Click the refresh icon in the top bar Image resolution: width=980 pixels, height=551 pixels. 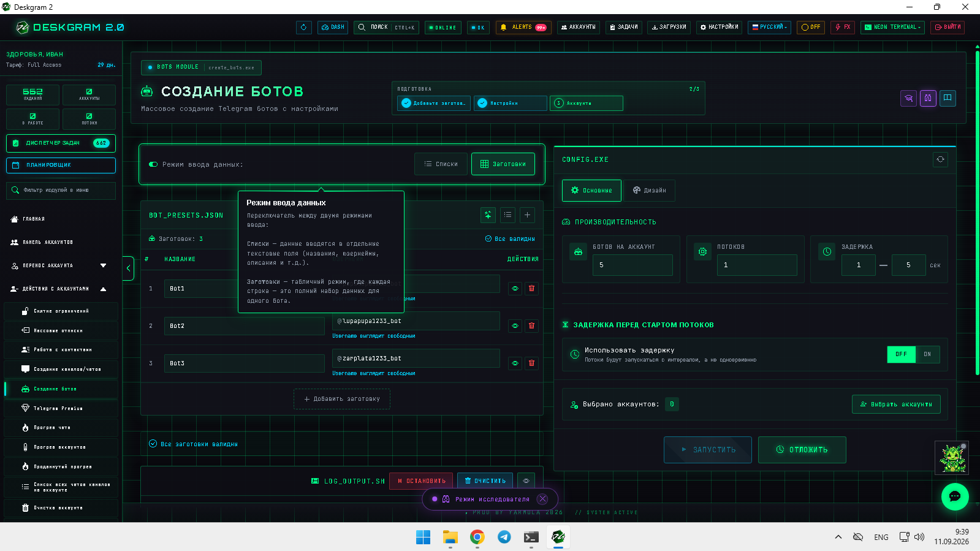point(303,28)
